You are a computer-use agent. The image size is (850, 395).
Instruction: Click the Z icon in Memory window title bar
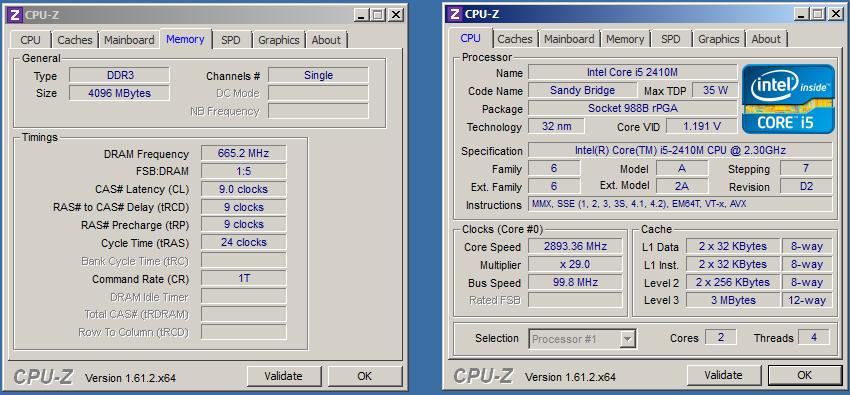15,15
